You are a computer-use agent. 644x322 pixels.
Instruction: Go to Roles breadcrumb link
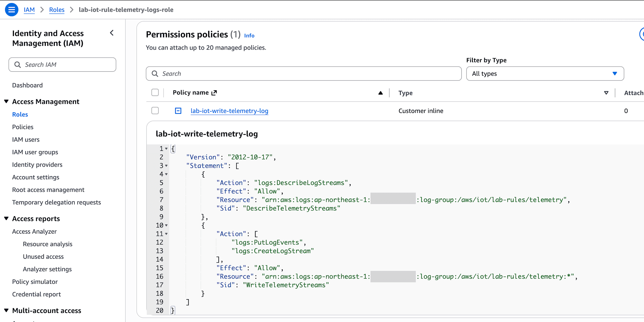(57, 10)
